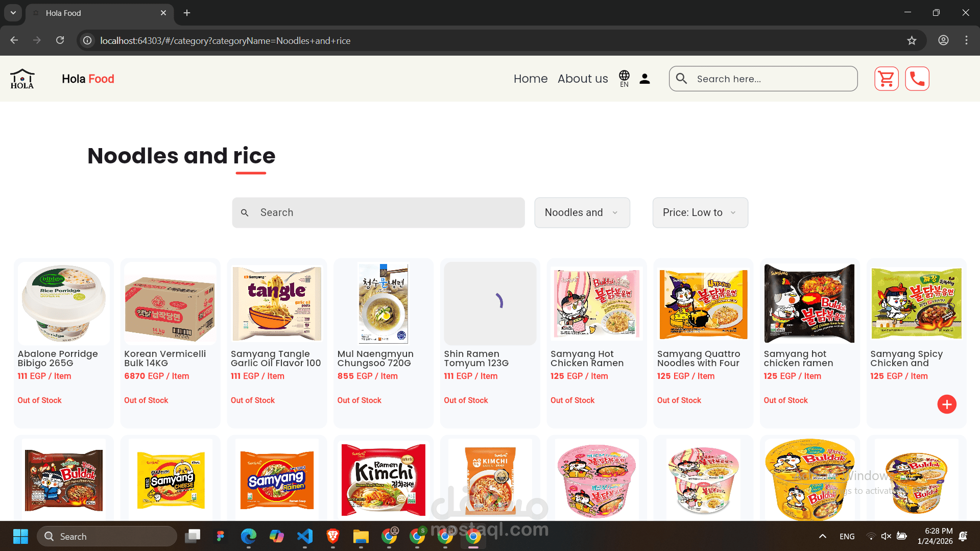Reload the page with refresh icon
980x551 pixels.
pyautogui.click(x=60, y=40)
